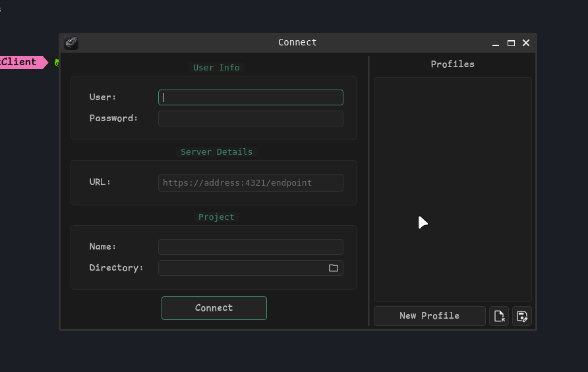Close the Connect dialog

click(x=526, y=43)
